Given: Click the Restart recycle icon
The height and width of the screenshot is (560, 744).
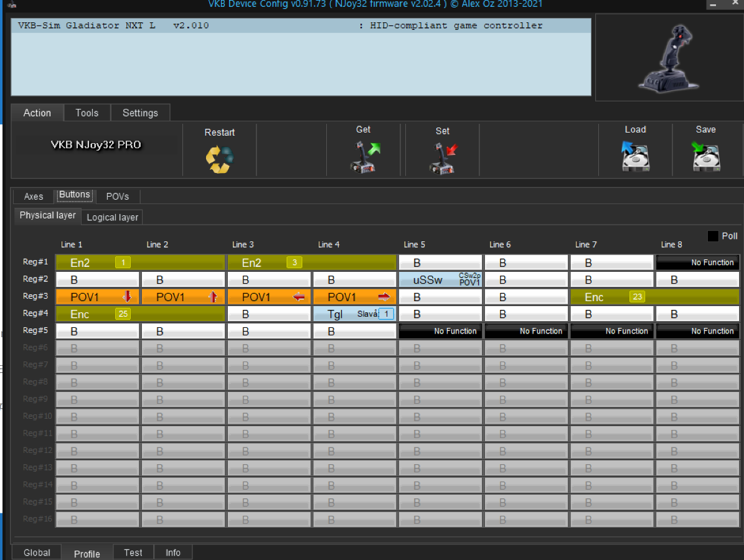Looking at the screenshot, I should click(x=219, y=159).
